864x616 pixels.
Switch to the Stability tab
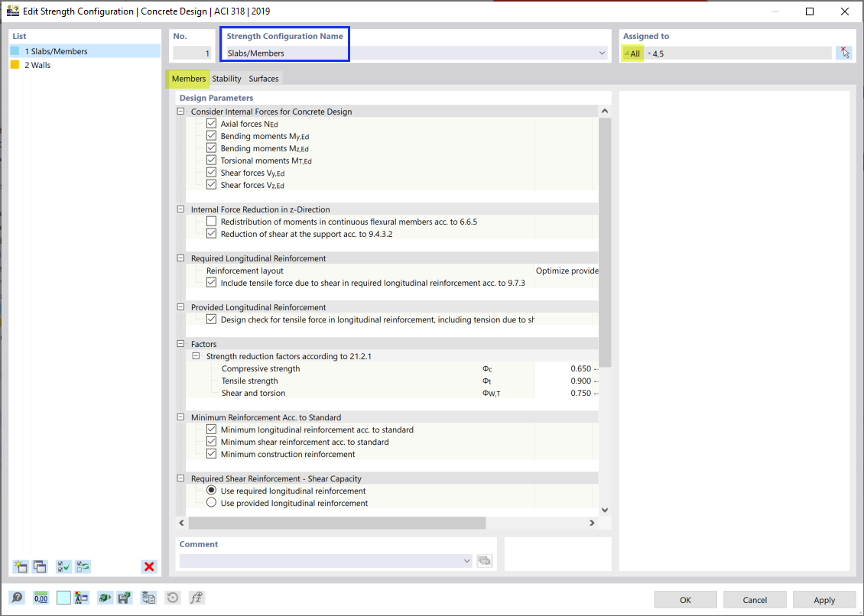tap(226, 78)
